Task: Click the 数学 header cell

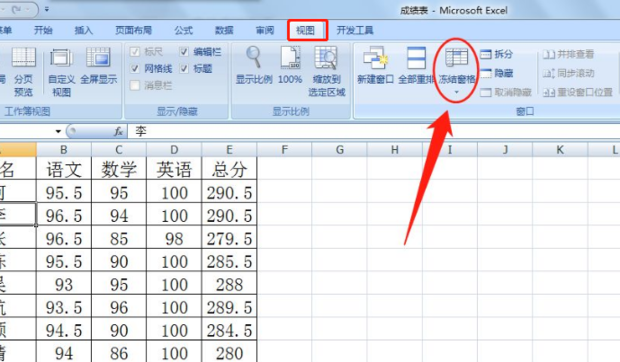Action: tap(119, 169)
